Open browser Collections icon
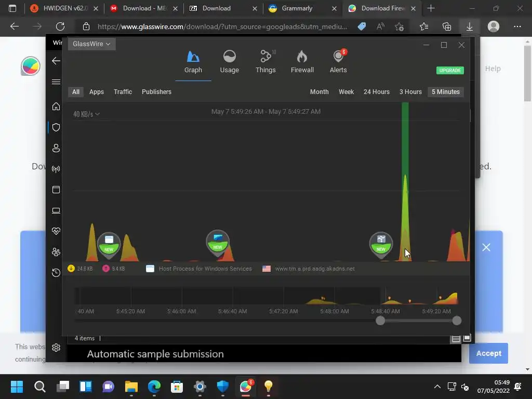Viewport: 532px width, 399px height. [447, 26]
